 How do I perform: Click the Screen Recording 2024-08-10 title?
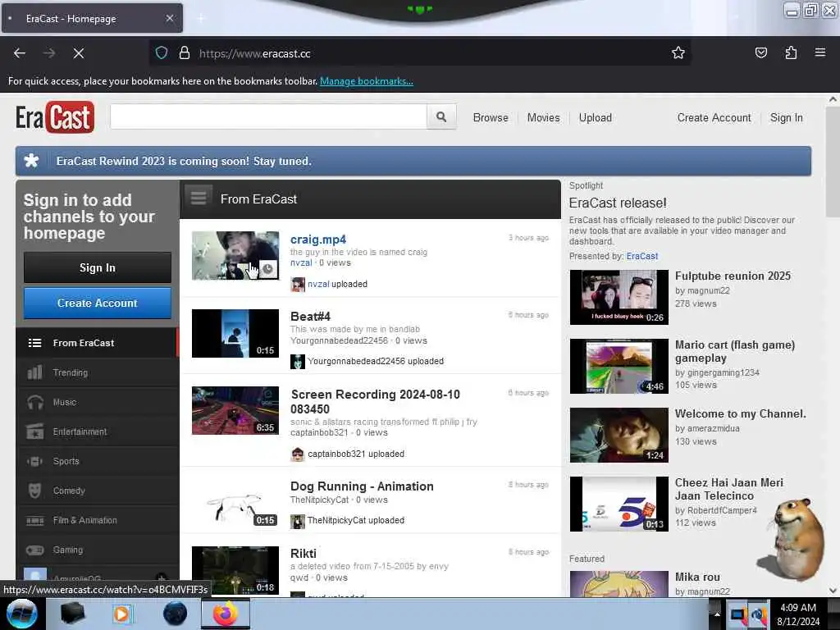(375, 401)
